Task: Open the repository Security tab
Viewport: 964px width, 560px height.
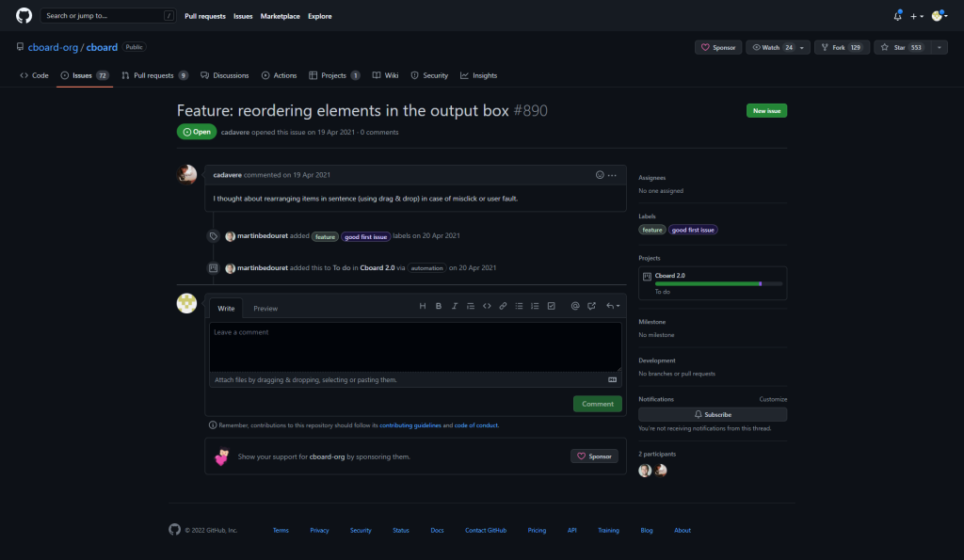Action: tap(429, 75)
